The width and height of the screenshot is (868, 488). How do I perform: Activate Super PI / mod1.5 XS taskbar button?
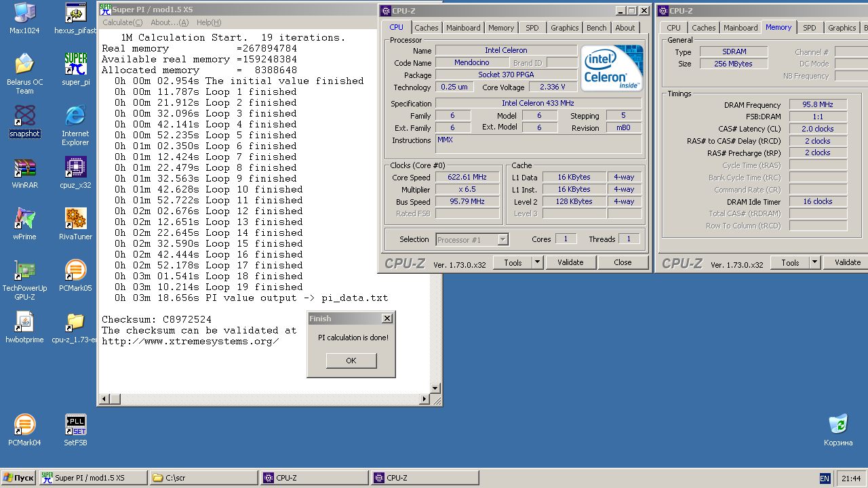[93, 478]
